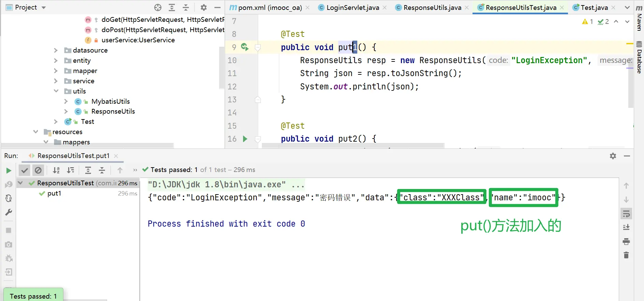
Task: Collapse the resources folder
Action: point(35,132)
